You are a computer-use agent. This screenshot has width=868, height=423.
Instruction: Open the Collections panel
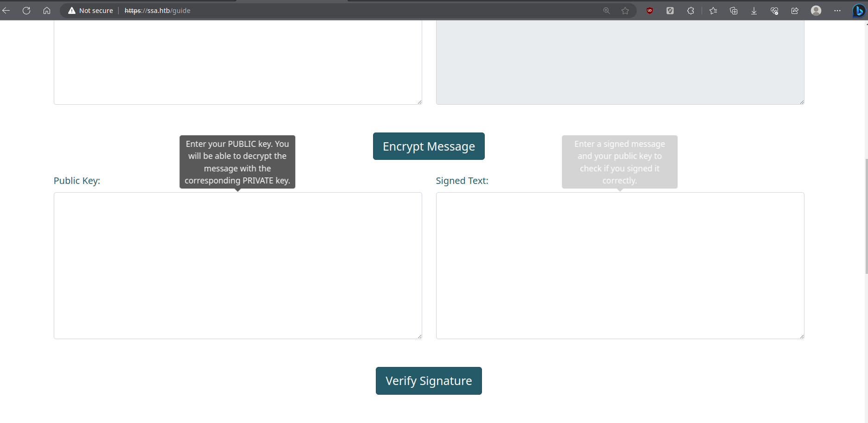[734, 11]
